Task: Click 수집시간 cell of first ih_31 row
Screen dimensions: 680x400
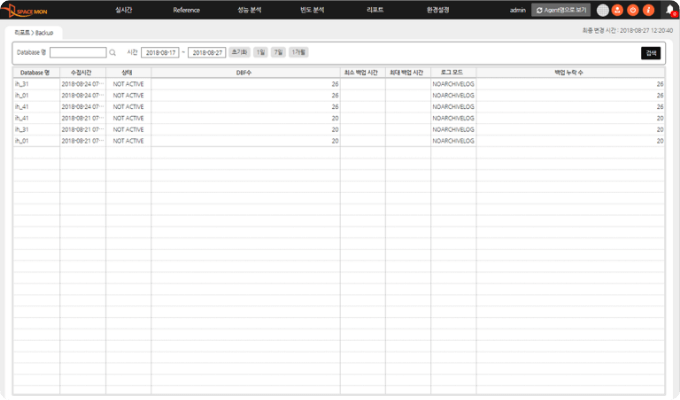Action: click(82, 84)
